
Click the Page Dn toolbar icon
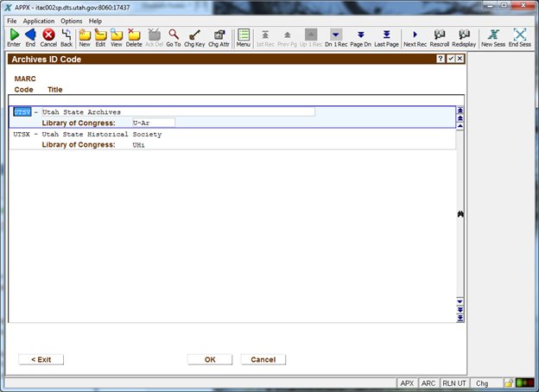tap(361, 37)
